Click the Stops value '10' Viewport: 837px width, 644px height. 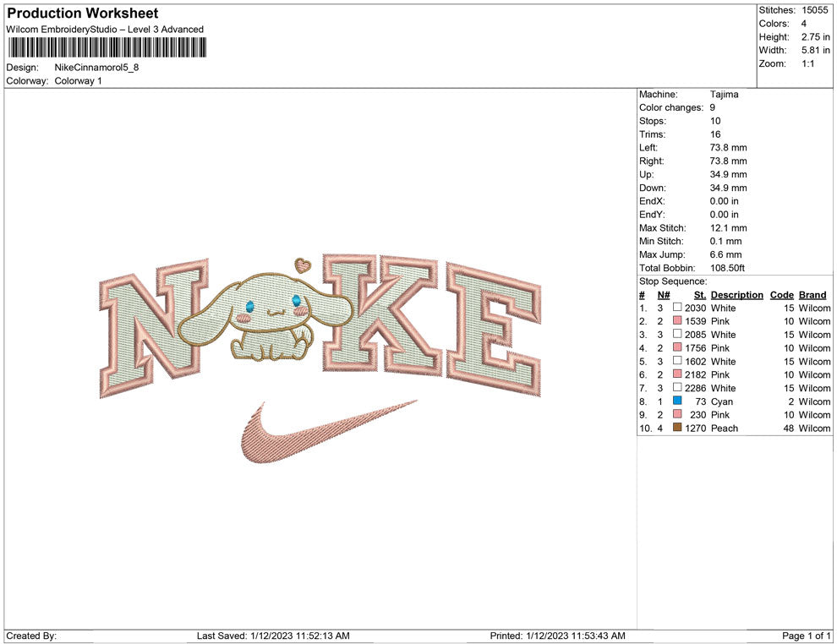pyautogui.click(x=715, y=121)
